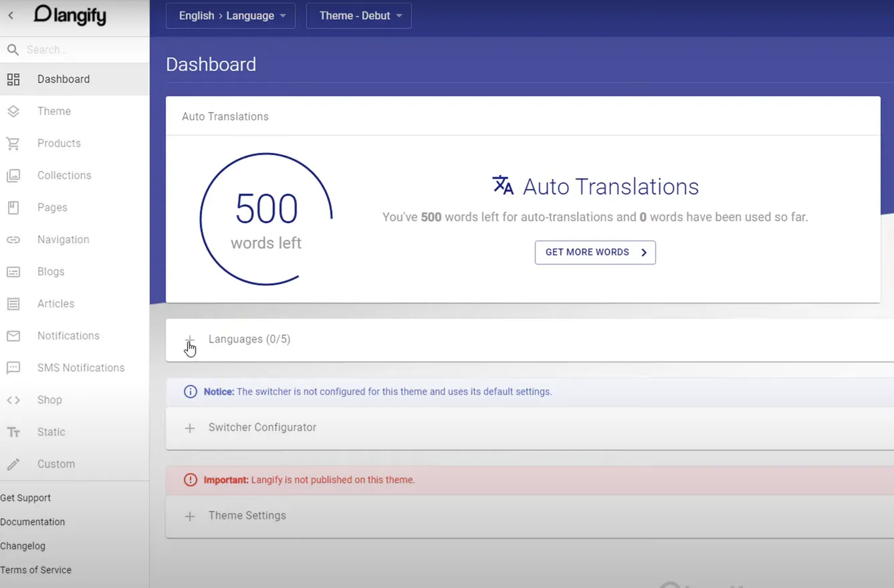894x588 pixels.
Task: Open Collections in the sidebar
Action: 74,176
